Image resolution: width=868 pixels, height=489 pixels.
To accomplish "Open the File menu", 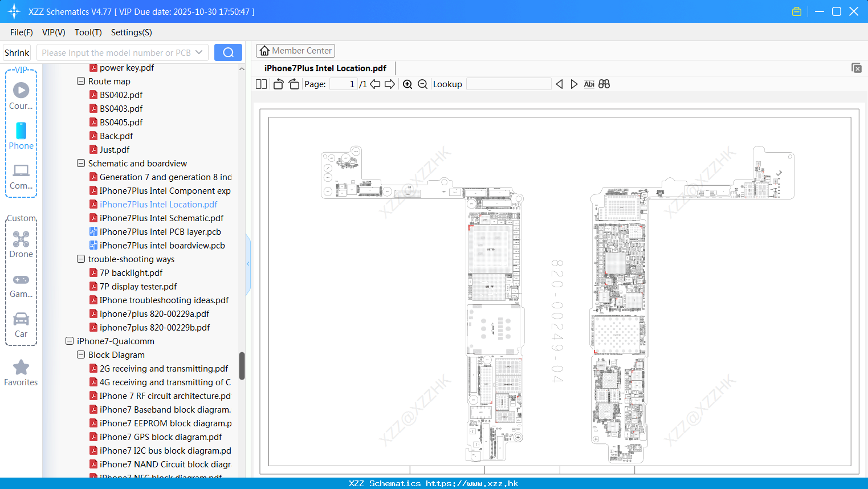I will [x=22, y=32].
